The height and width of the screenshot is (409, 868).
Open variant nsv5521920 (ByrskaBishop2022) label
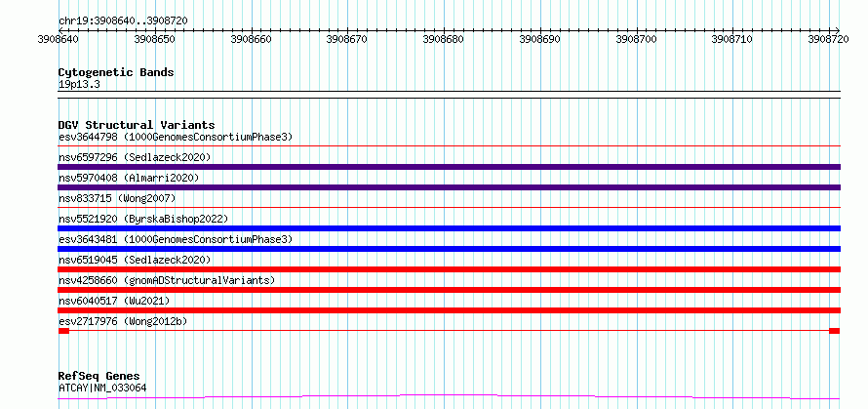pos(143,219)
